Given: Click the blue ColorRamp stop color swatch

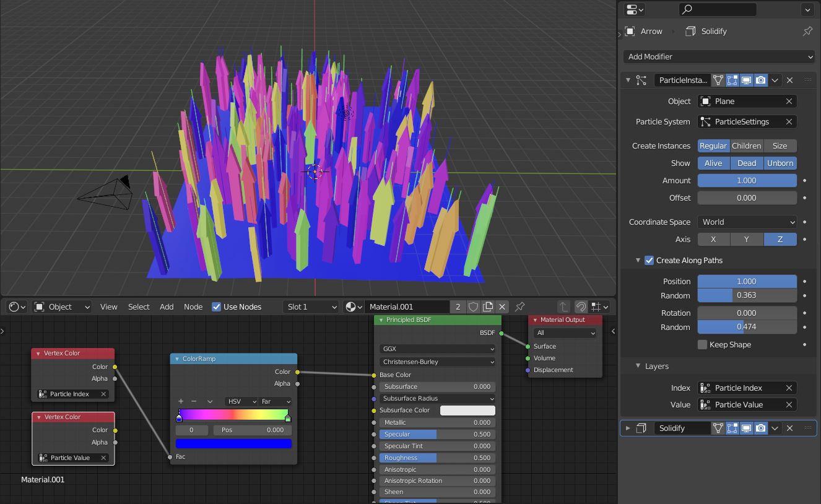Looking at the screenshot, I should (x=233, y=443).
